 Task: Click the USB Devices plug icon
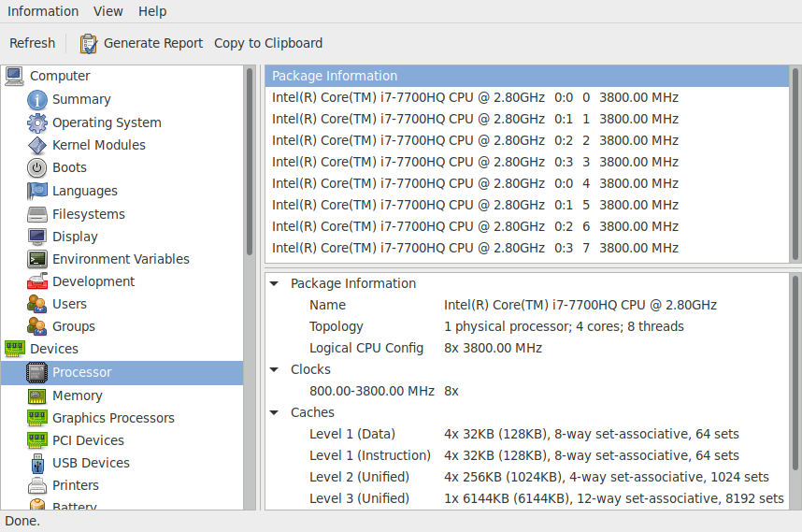click(36, 463)
